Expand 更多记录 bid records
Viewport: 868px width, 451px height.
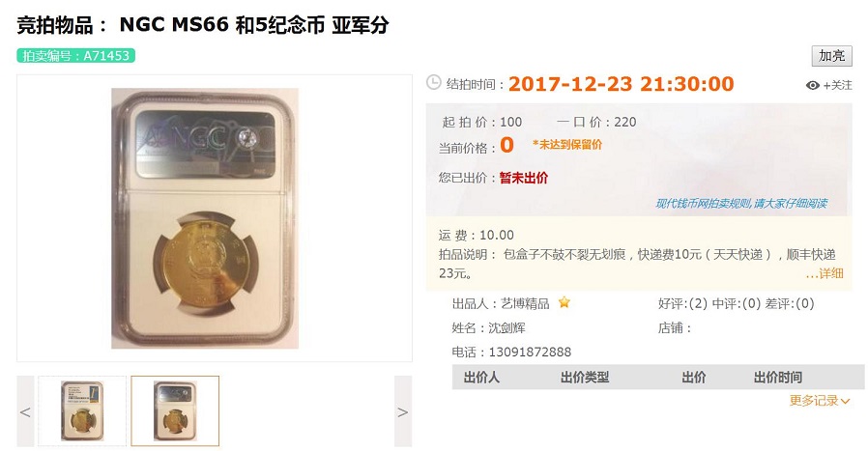819,401
